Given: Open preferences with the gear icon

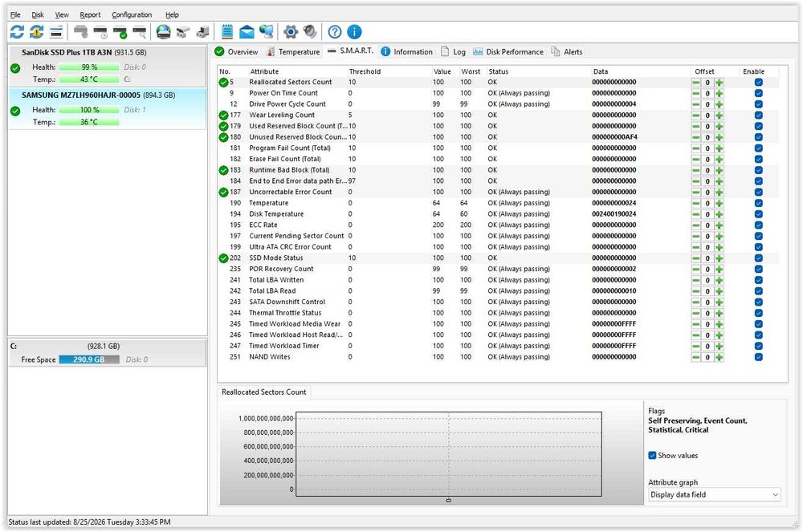Looking at the screenshot, I should tap(291, 32).
